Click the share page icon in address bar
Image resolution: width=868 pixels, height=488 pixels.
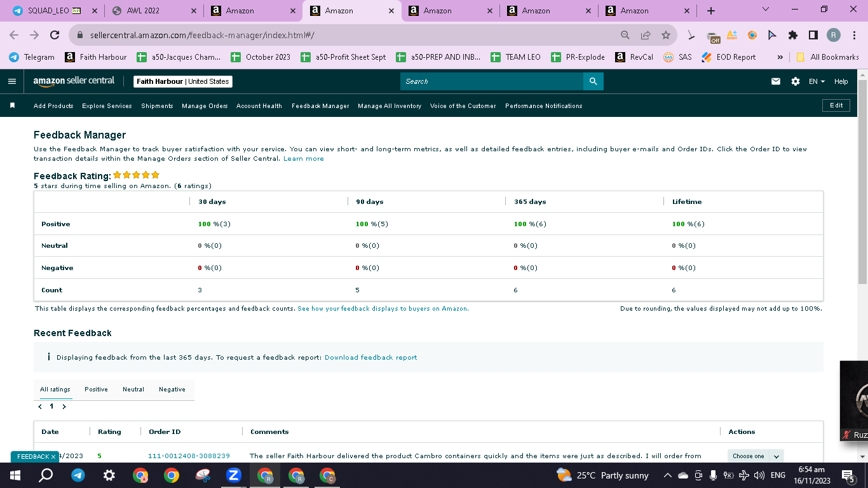646,36
